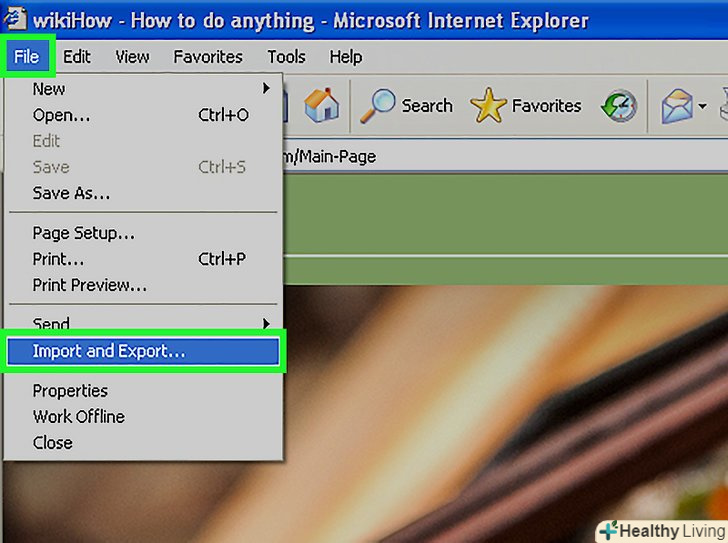Select Save As... menu entry
Screen dimensions: 728x543
(x=144, y=193)
